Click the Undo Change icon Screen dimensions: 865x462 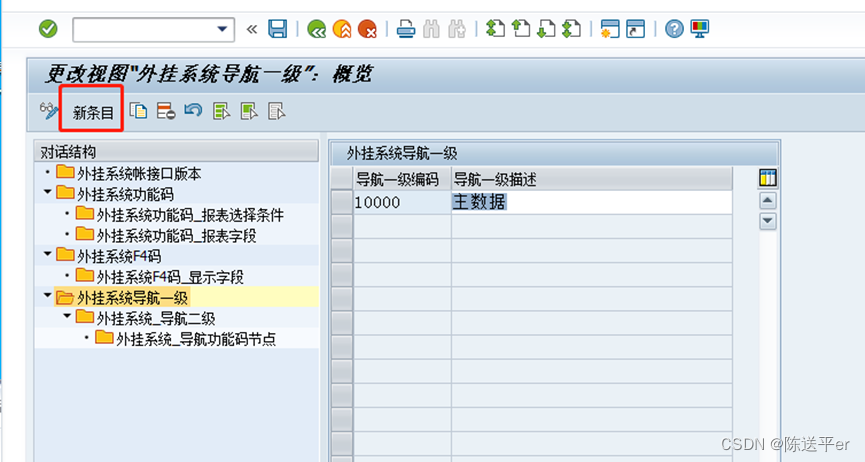tap(193, 111)
